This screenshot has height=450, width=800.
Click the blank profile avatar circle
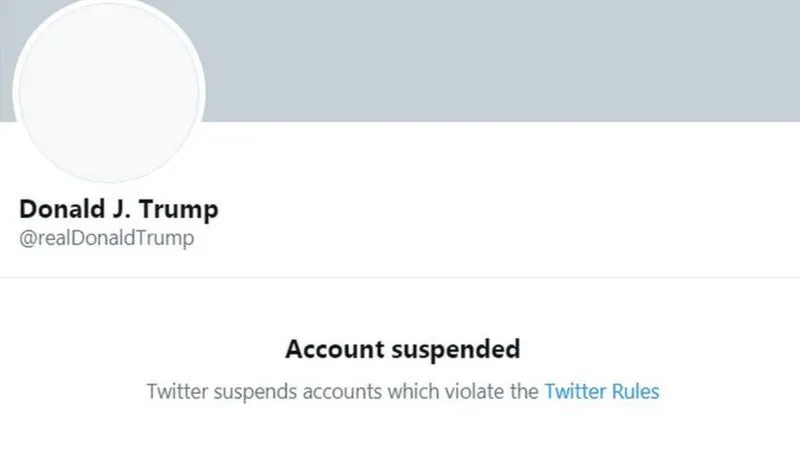click(110, 90)
